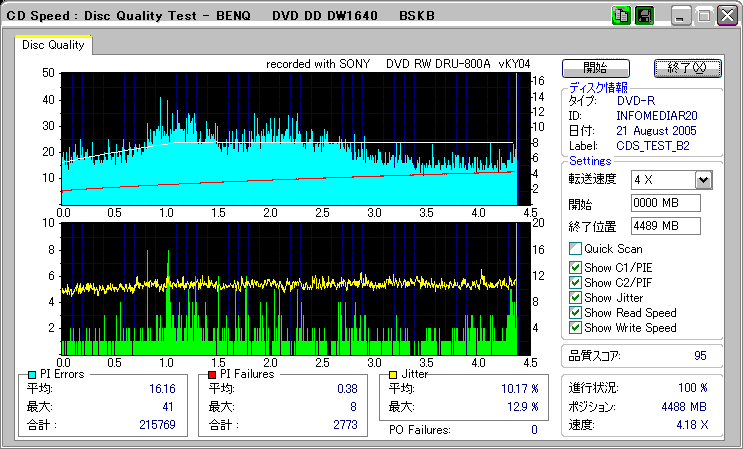This screenshot has height=449, width=743.
Task: Close the window with the X icon
Action: (x=725, y=16)
